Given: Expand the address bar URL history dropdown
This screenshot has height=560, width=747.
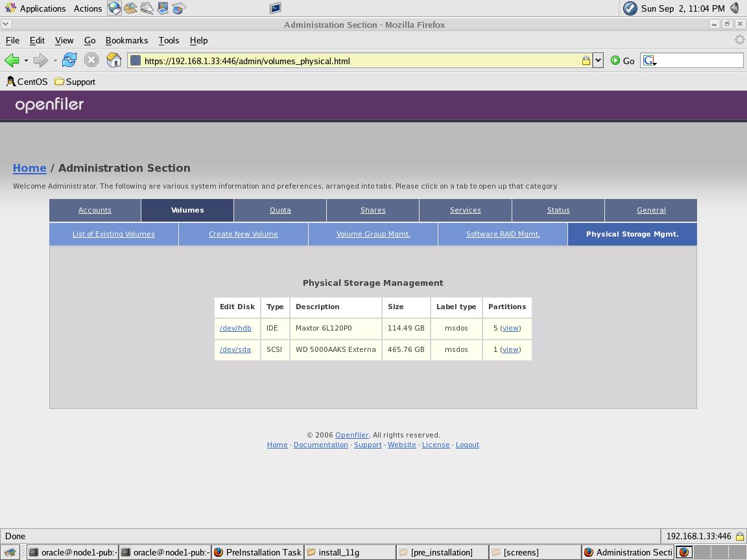Looking at the screenshot, I should coord(598,60).
